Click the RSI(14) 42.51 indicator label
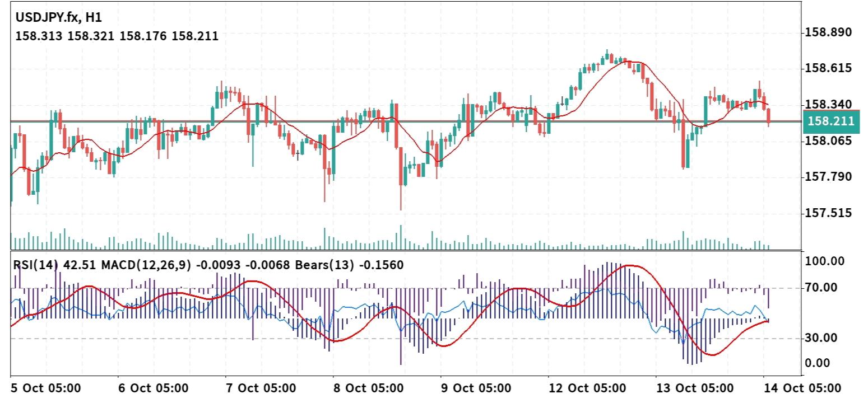868x403 pixels. (55, 265)
